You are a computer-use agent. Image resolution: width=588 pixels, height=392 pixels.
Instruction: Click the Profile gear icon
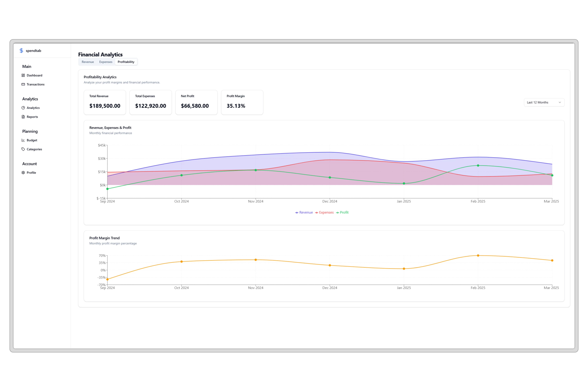coord(23,173)
